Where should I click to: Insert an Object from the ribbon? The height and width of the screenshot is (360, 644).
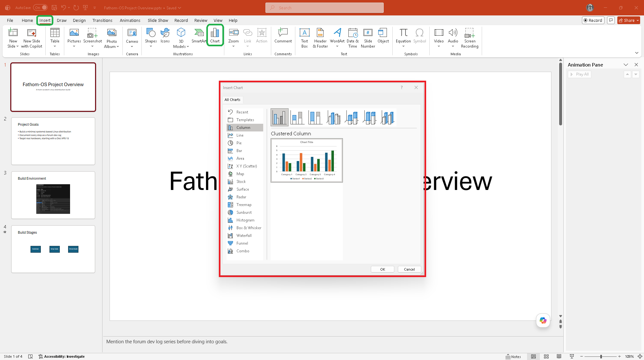click(383, 35)
